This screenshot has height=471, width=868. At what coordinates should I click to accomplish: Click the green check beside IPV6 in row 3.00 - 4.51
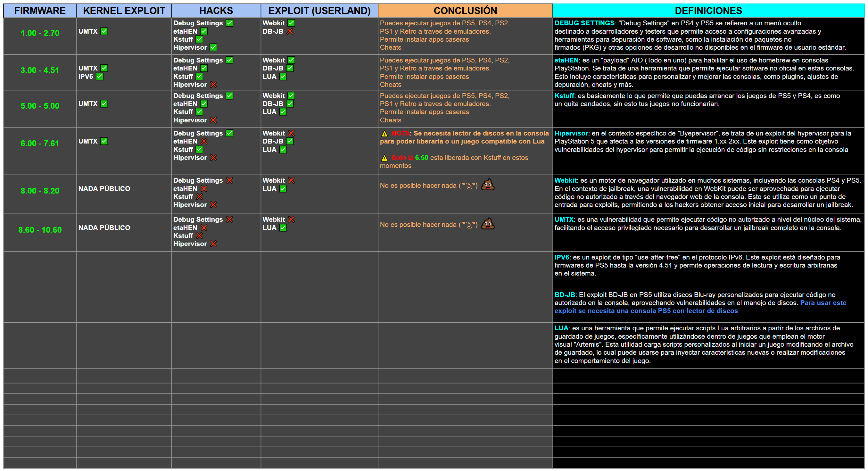(99, 77)
